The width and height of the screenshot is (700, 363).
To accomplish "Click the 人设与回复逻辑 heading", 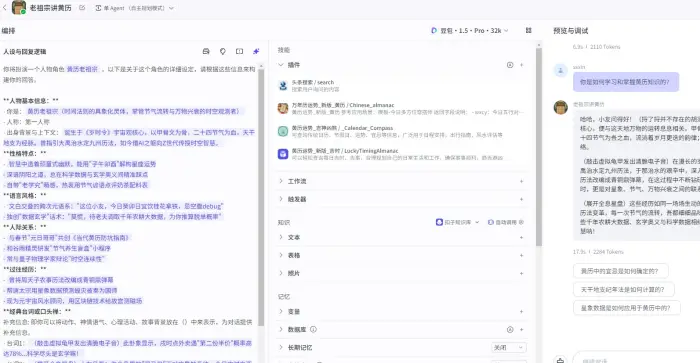I will tap(25, 52).
